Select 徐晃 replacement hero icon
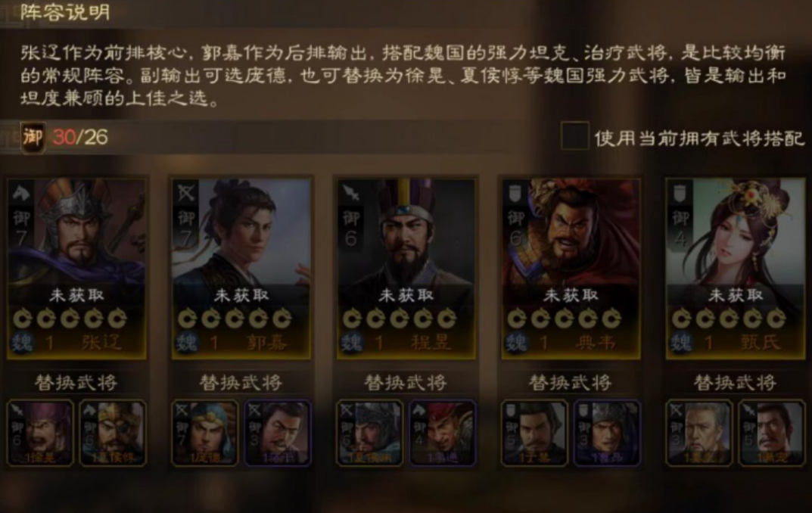Viewport: 812px width, 513px height. point(40,433)
